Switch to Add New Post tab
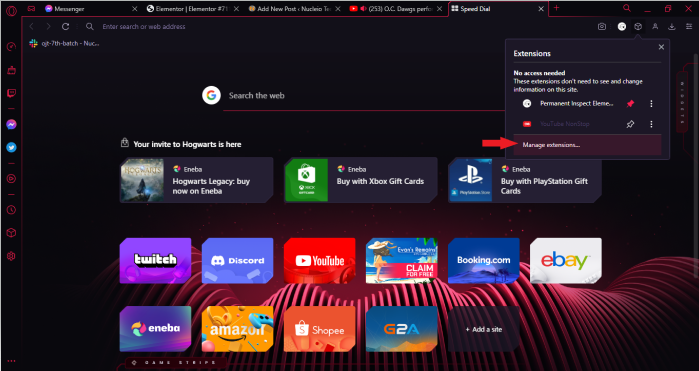699x371 pixels. click(294, 8)
